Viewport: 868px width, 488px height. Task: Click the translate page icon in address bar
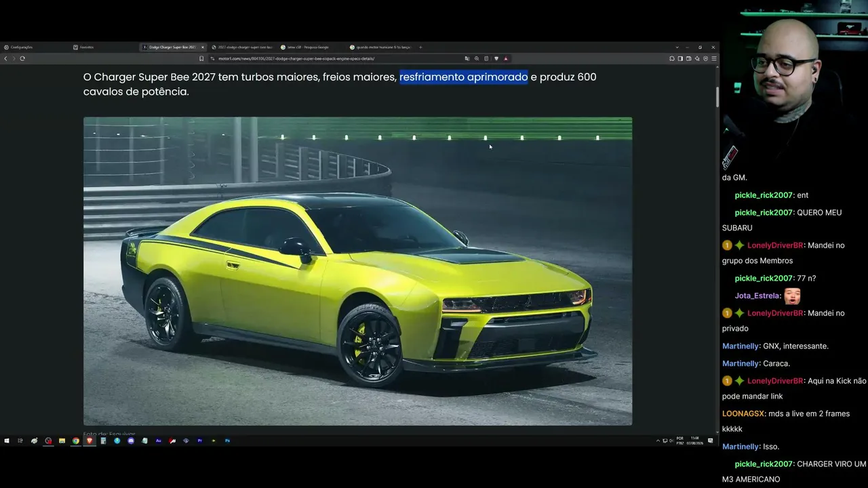pos(467,58)
